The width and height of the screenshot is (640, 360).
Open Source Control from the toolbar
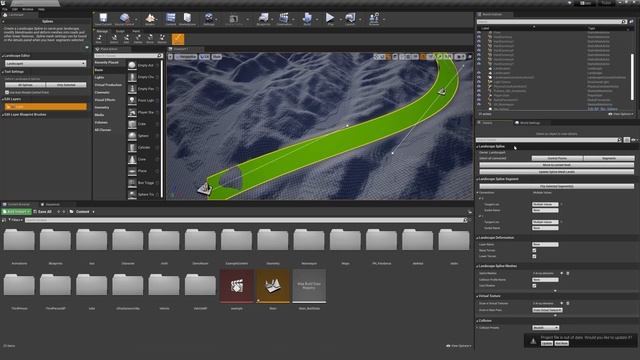click(124, 18)
